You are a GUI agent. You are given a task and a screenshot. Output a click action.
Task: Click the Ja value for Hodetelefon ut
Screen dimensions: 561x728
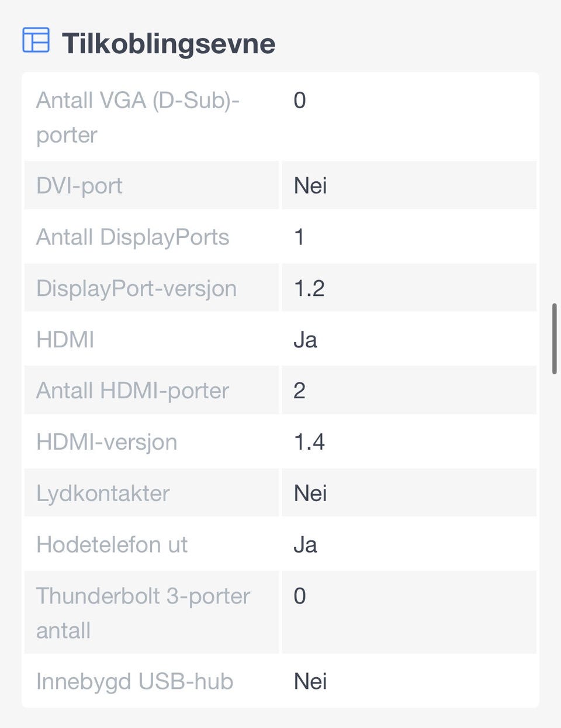pos(305,545)
